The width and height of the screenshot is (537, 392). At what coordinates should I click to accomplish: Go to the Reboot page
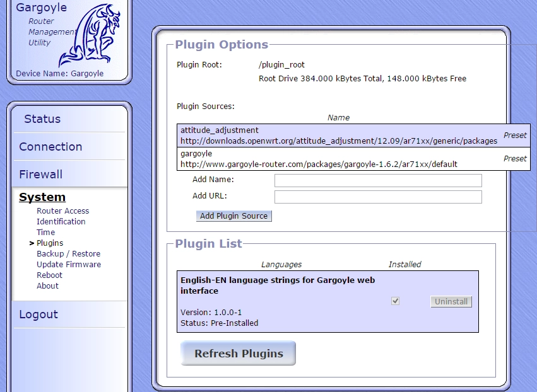tap(49, 275)
